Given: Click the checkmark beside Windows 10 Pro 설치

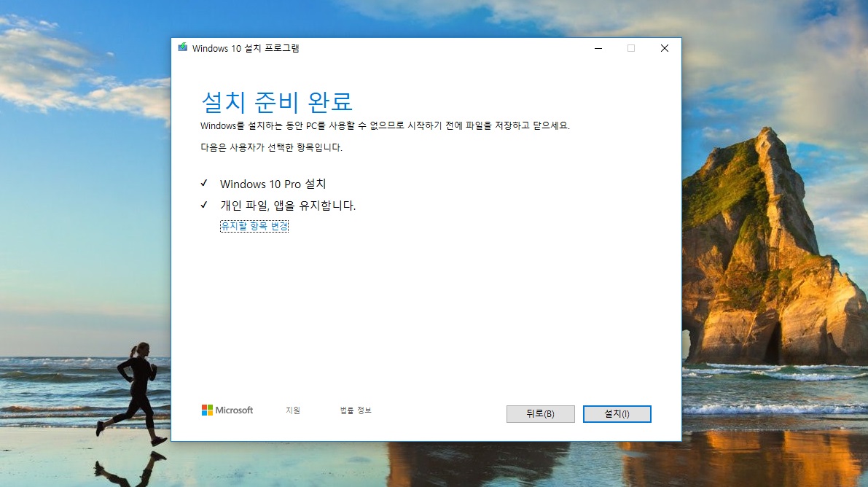Looking at the screenshot, I should pyautogui.click(x=204, y=184).
